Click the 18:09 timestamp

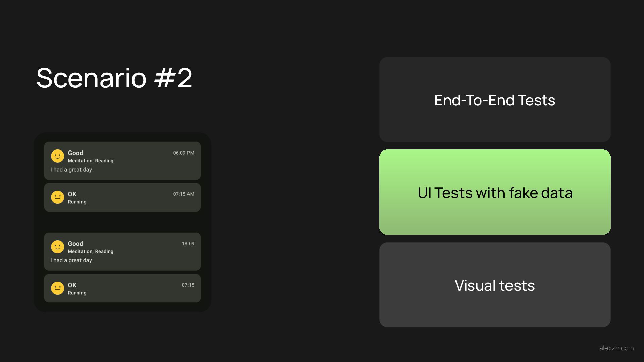pos(188,244)
